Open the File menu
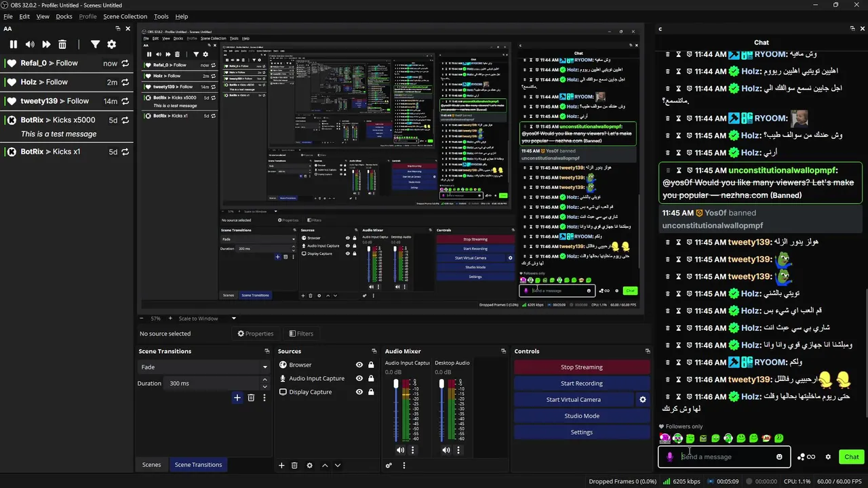This screenshot has width=868, height=488. point(8,16)
